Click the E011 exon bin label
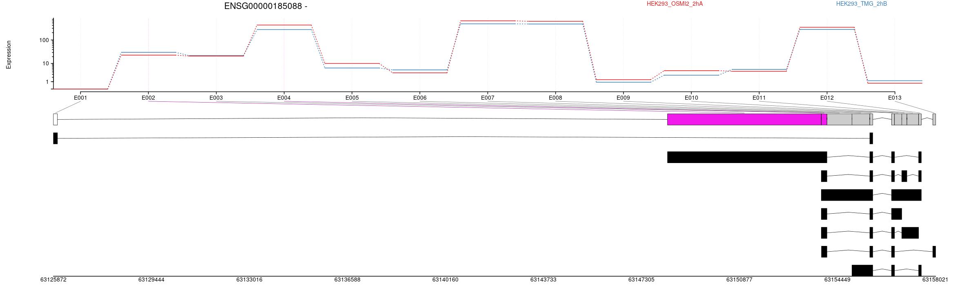 click(759, 98)
